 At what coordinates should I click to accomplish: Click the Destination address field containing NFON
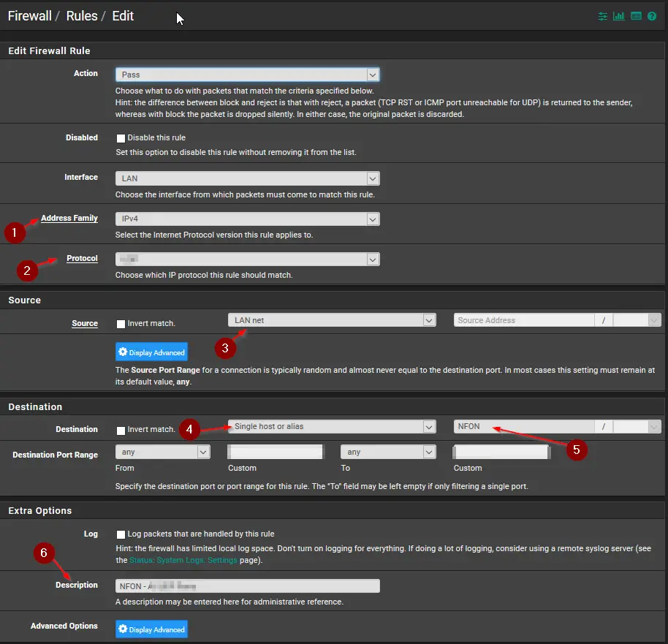click(524, 427)
